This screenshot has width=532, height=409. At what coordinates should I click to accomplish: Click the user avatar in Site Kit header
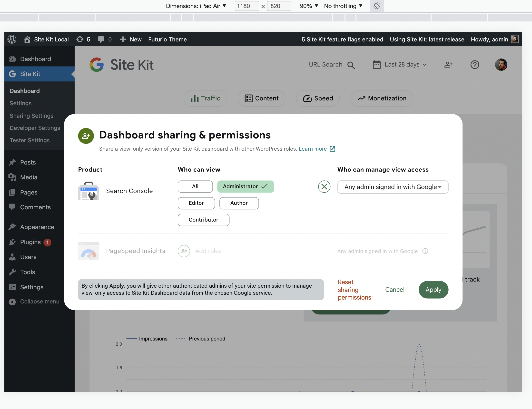click(501, 65)
